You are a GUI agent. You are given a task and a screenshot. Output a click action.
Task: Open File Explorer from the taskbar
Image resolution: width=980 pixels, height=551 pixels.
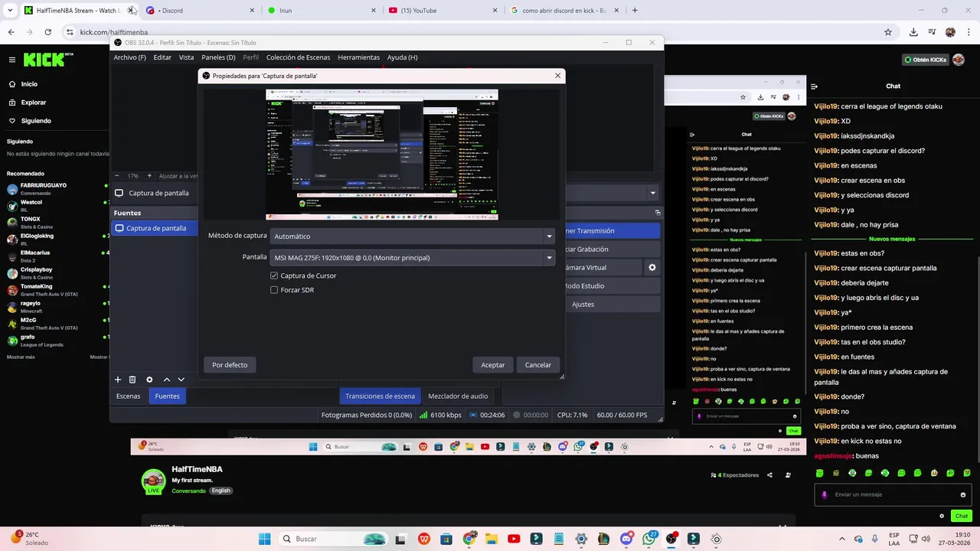click(x=491, y=539)
